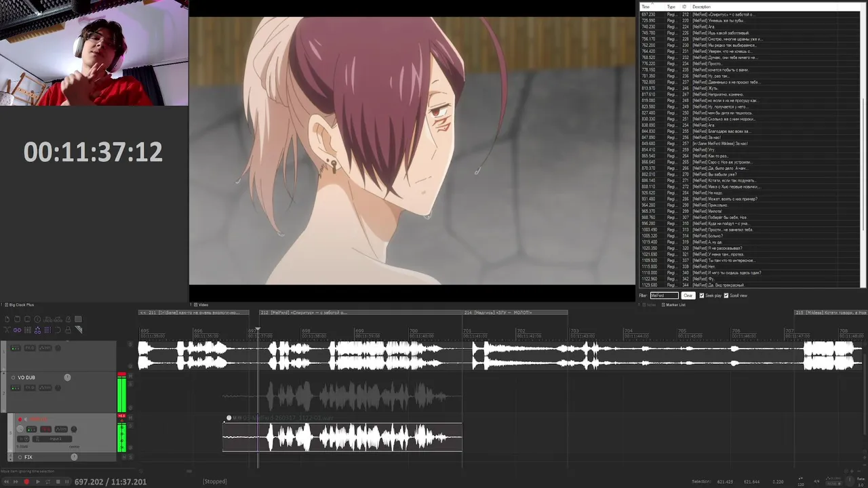Image resolution: width=868 pixels, height=488 pixels.
Task: Toggle repeat in the transport bar
Action: point(48,481)
